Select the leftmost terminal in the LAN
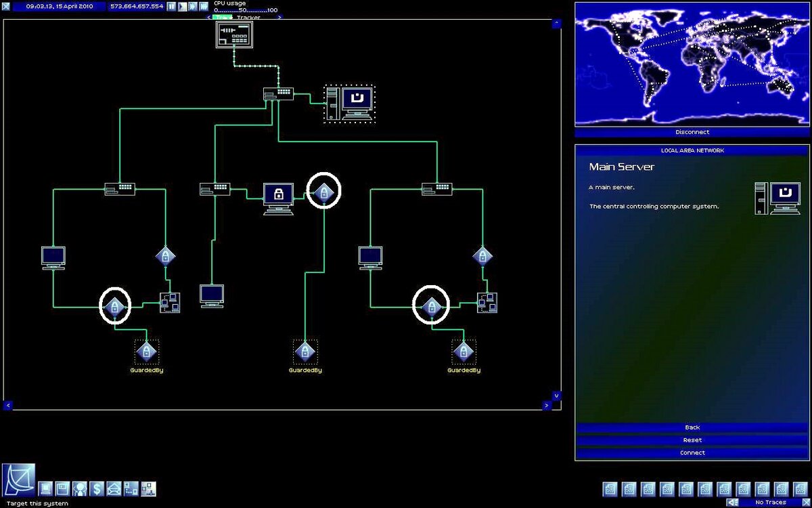The width and height of the screenshot is (812, 508). pyautogui.click(x=53, y=258)
